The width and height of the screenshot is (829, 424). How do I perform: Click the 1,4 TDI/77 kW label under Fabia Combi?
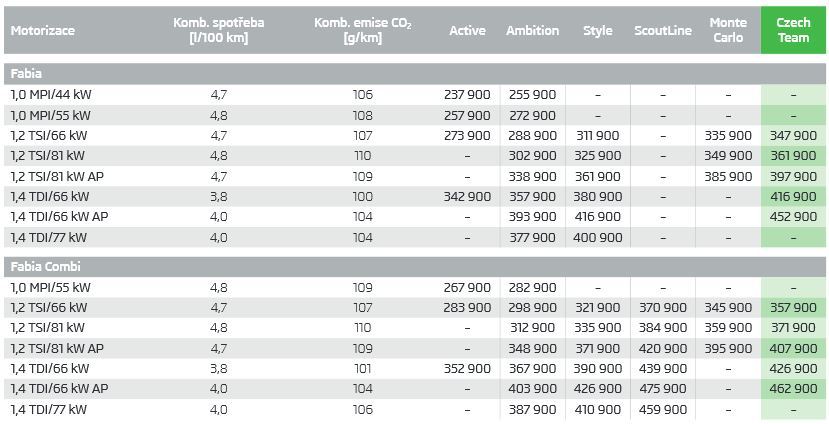pyautogui.click(x=48, y=409)
